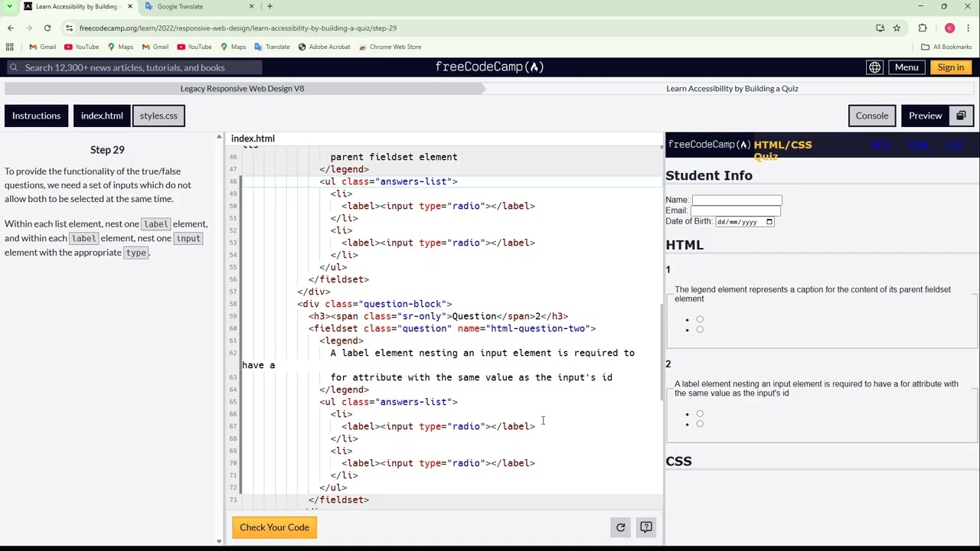
Task: Click the language globe icon in the freeCodeCamp header
Action: click(874, 67)
